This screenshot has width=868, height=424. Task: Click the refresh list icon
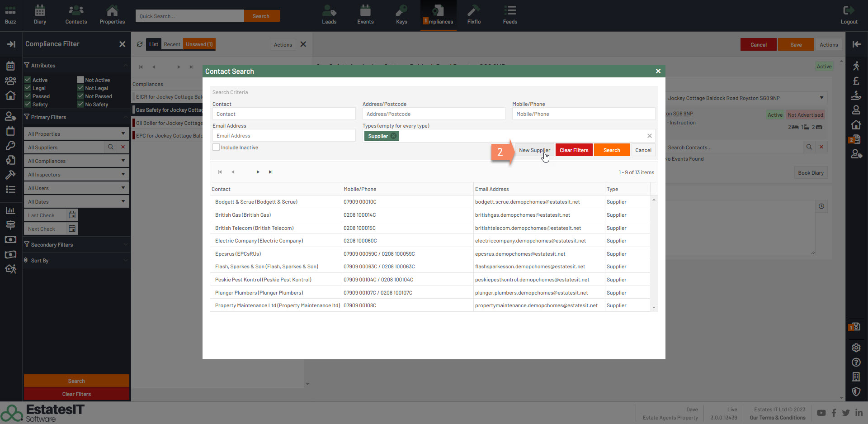click(140, 44)
